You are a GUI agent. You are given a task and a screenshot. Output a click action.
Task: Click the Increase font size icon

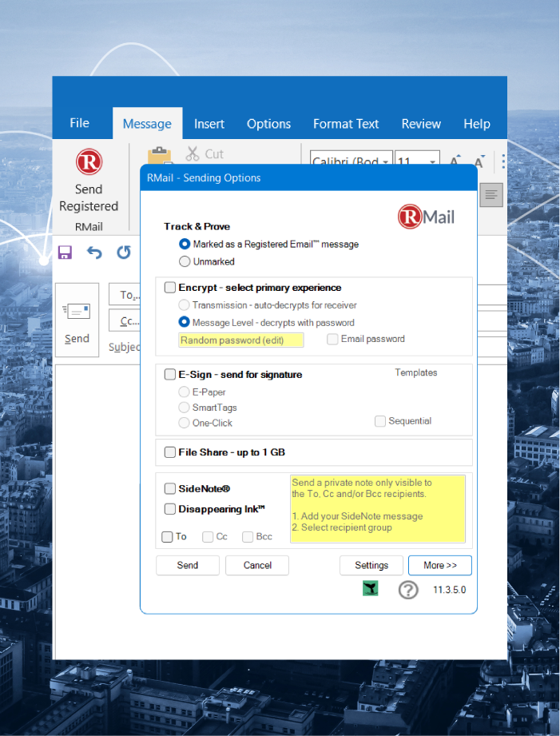(455, 161)
